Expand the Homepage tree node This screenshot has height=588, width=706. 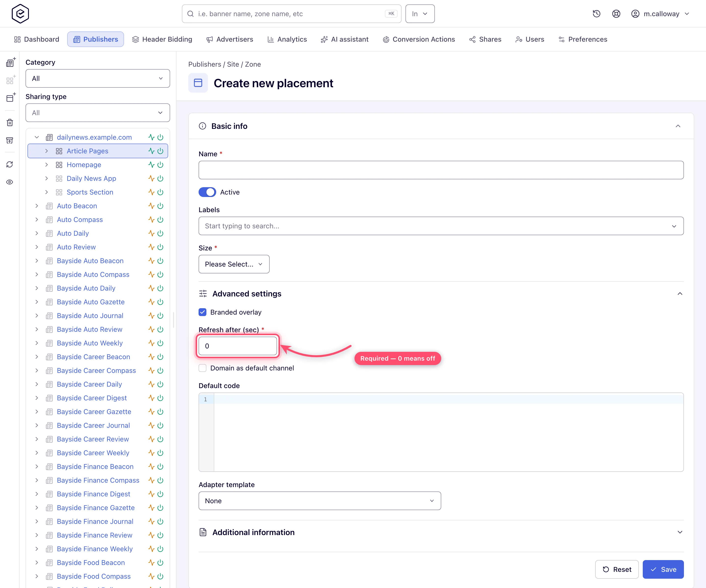pos(46,165)
